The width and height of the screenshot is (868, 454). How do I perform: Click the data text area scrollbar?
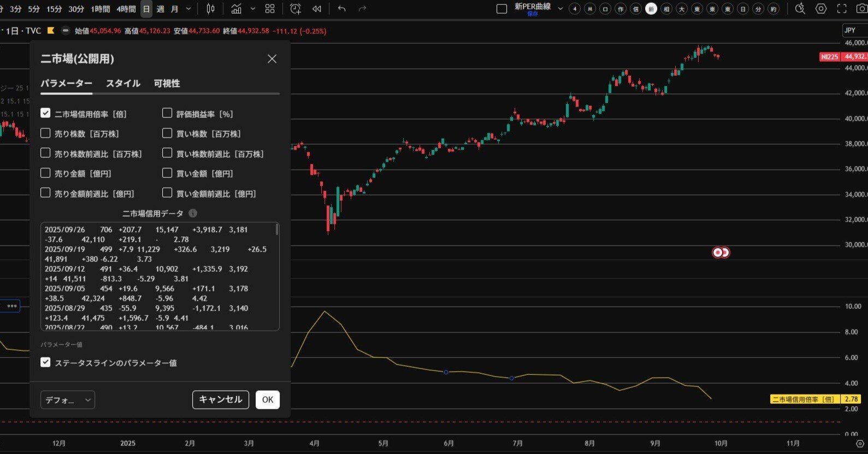[277, 230]
